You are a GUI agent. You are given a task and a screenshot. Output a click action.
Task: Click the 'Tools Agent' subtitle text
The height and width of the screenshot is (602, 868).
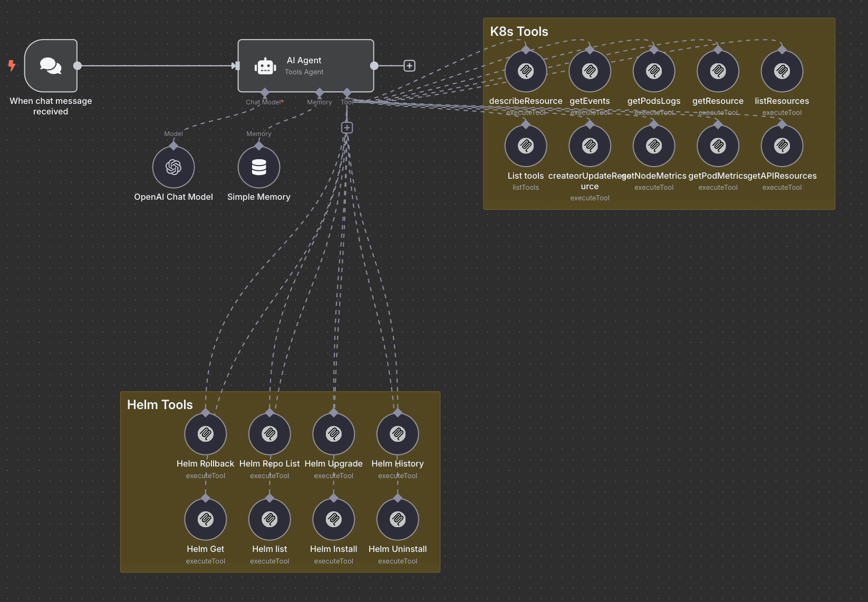304,72
